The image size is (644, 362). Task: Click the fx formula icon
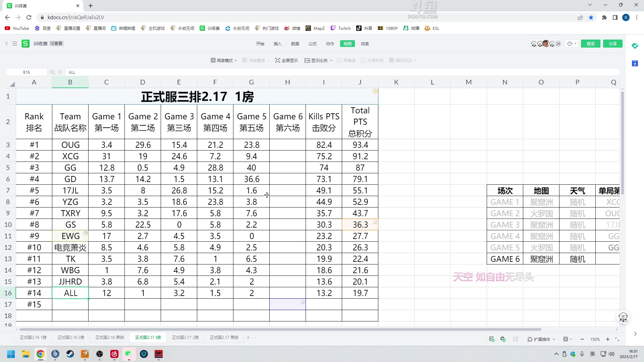click(x=60, y=72)
